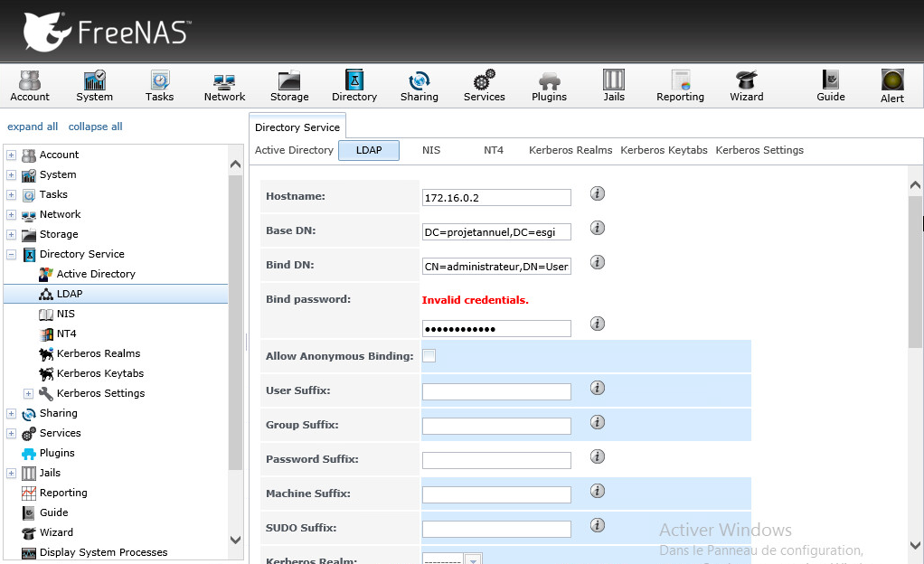
Task: Select NIS in the sidebar tree
Action: 65,315
